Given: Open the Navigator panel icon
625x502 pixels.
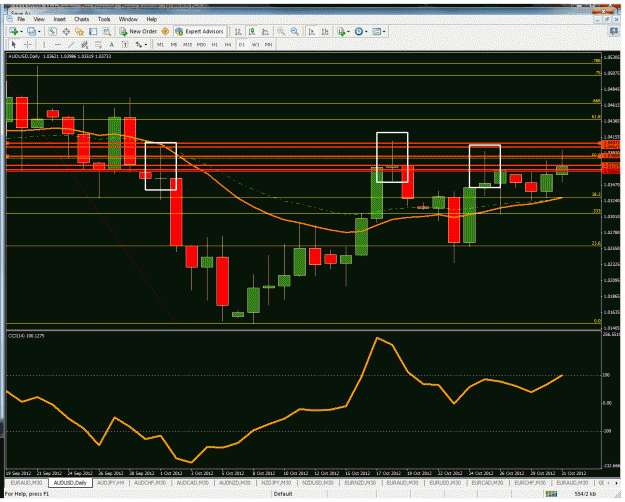Looking at the screenshot, I should tap(79, 31).
